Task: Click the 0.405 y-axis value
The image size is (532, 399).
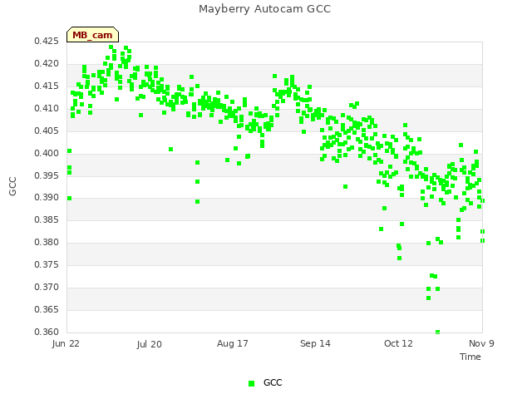Action: point(47,131)
